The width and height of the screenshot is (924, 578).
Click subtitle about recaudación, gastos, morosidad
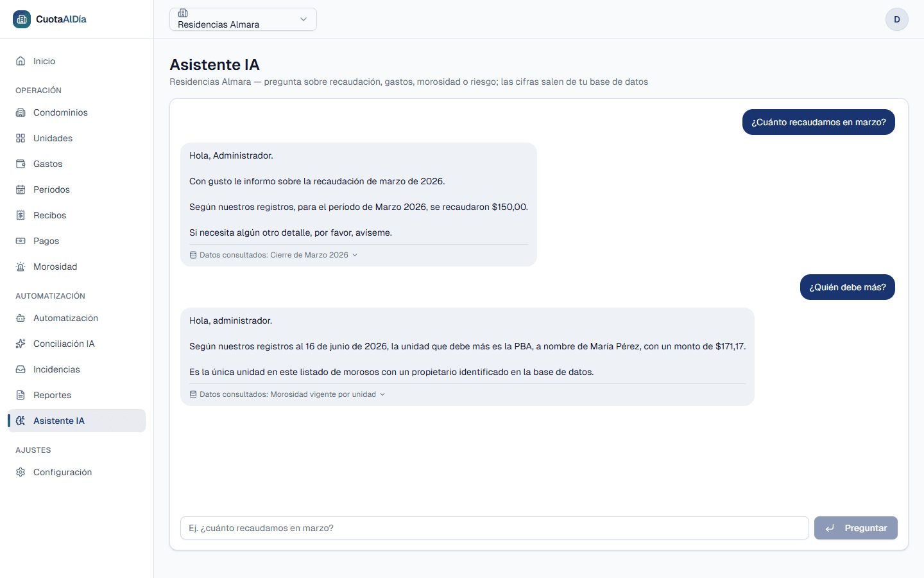(409, 82)
